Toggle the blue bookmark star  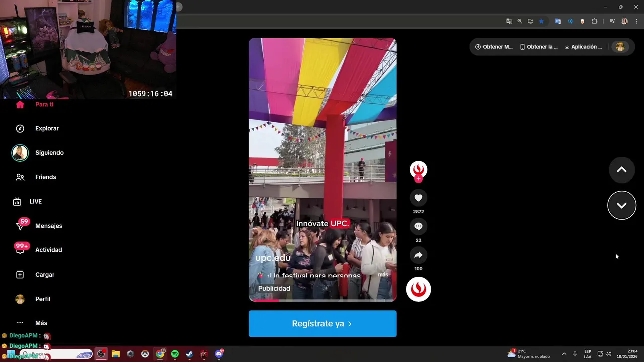point(541,21)
